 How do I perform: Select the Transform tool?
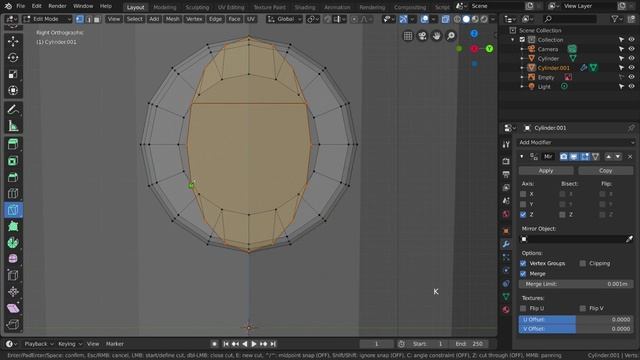13,90
